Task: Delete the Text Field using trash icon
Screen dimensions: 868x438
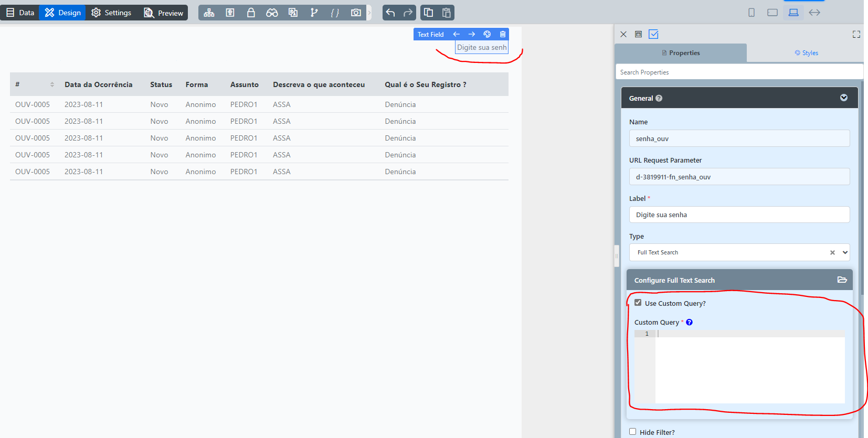Action: 502,34
